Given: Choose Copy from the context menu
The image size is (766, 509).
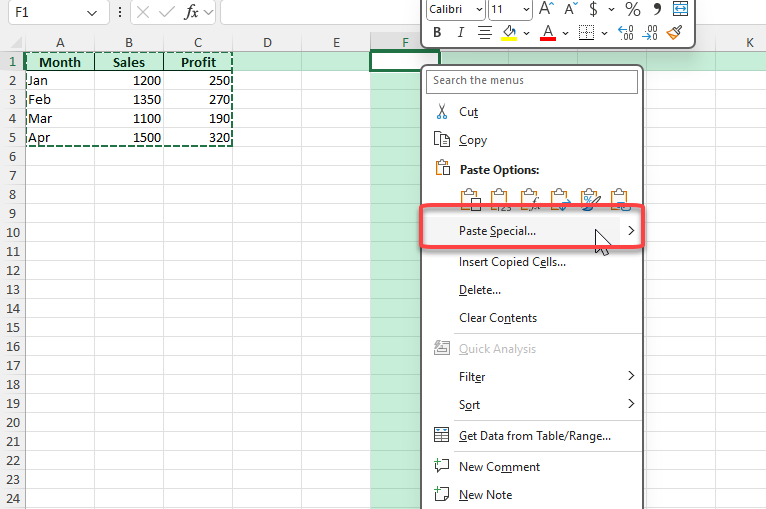Looking at the screenshot, I should 532,140.
